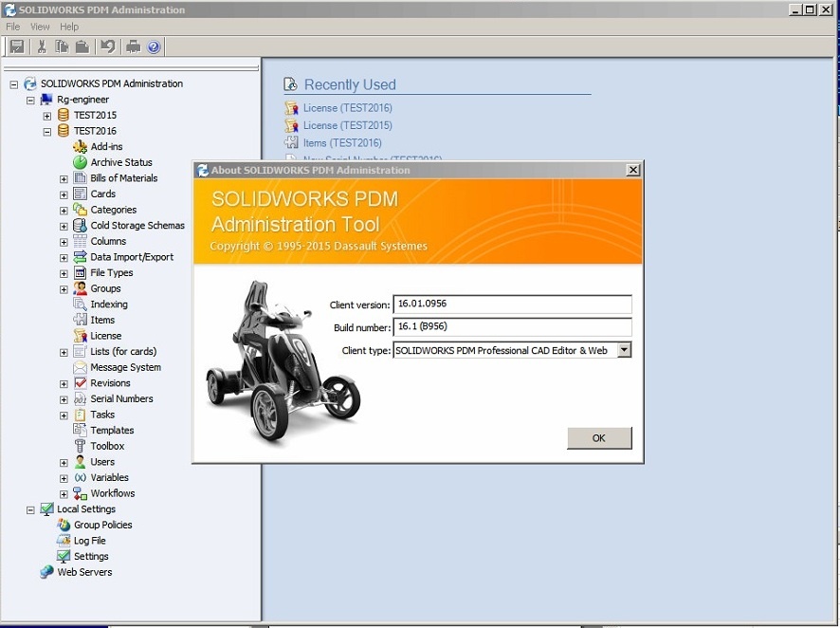
Task: Expand the Lists (for cards) node
Action: tap(64, 352)
